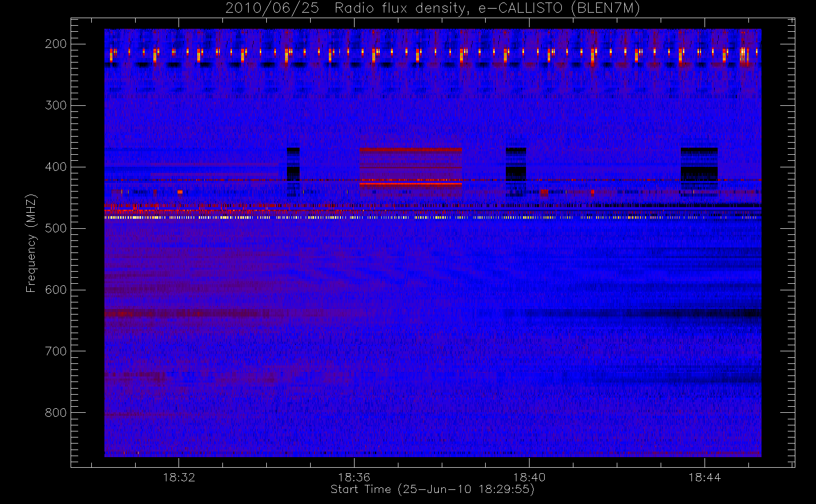Image resolution: width=816 pixels, height=504 pixels.
Task: Click the 400 frequency tick label
Action: click(55, 167)
